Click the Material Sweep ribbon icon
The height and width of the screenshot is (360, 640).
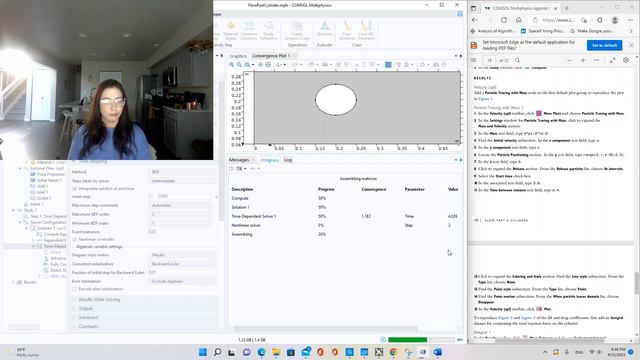point(231,31)
